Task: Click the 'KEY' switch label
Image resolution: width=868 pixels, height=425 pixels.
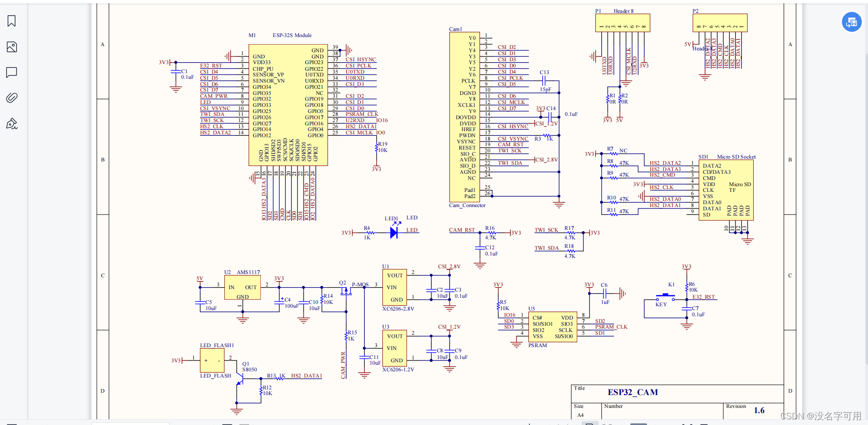Action: (661, 304)
